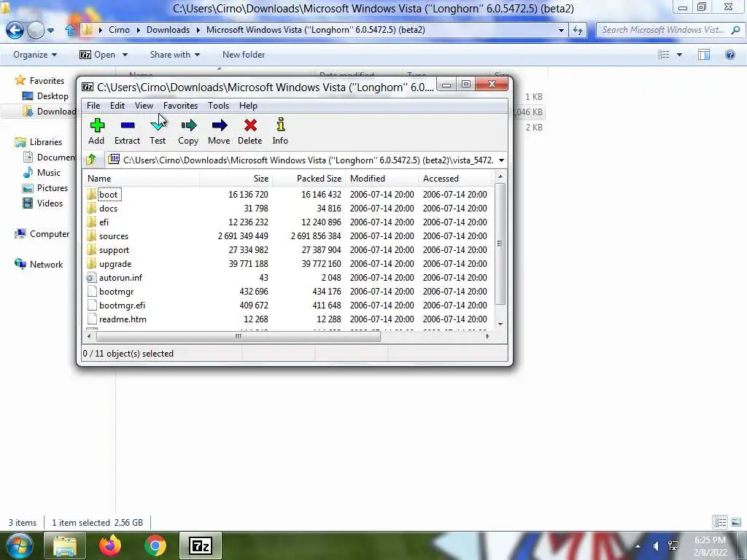
Task: Toggle the Explorer preview pane
Action: pos(704,55)
